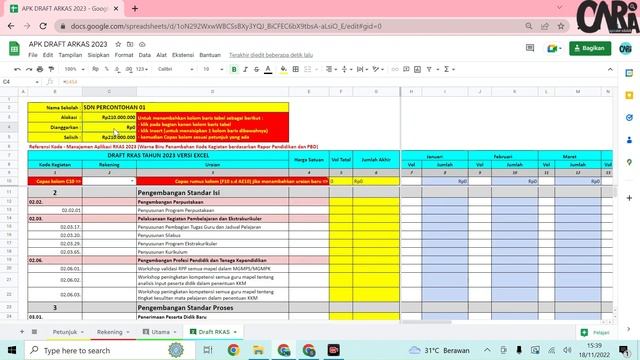The image size is (640, 360).
Task: Go to Sheets home icon
Action: coord(14,49)
